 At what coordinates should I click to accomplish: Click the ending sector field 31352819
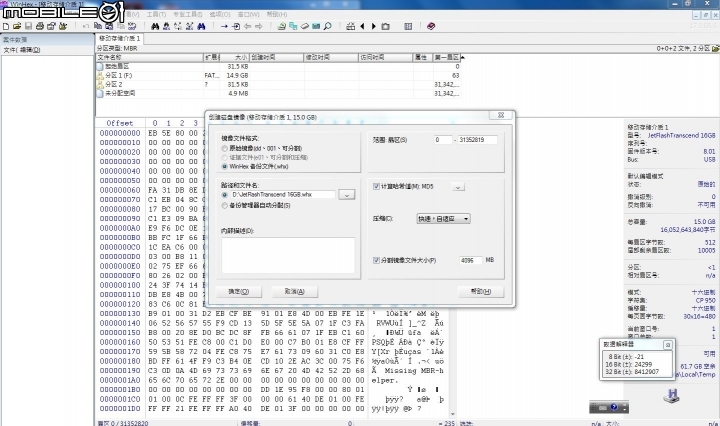coord(478,140)
